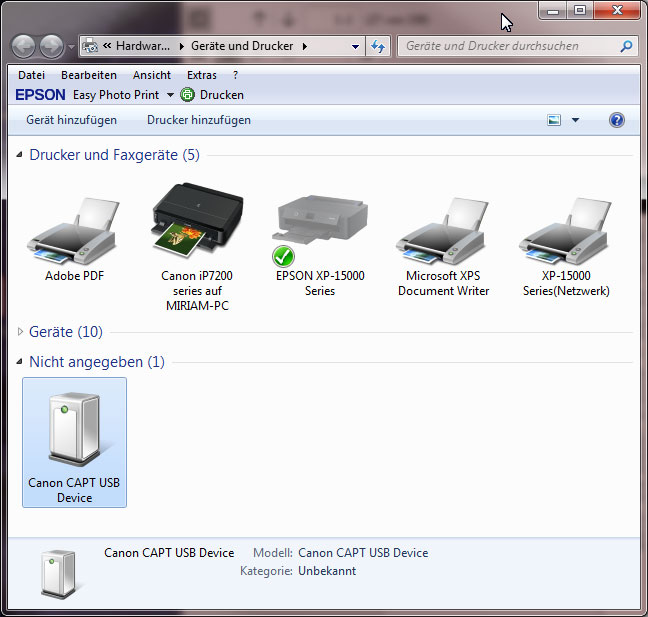
Task: Click Easy Photo Print label
Action: tap(116, 95)
